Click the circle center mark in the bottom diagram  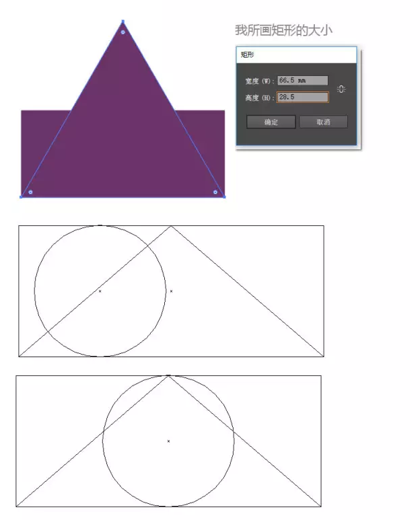click(168, 441)
